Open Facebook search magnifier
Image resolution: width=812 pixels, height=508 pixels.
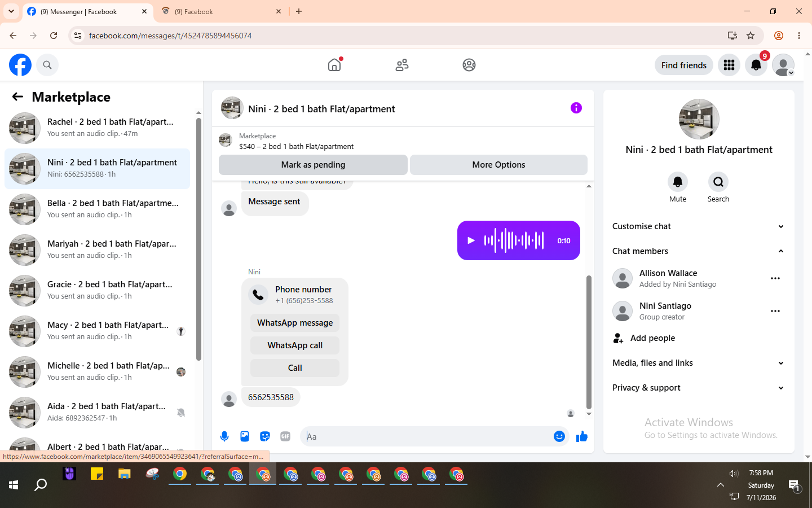[47, 65]
